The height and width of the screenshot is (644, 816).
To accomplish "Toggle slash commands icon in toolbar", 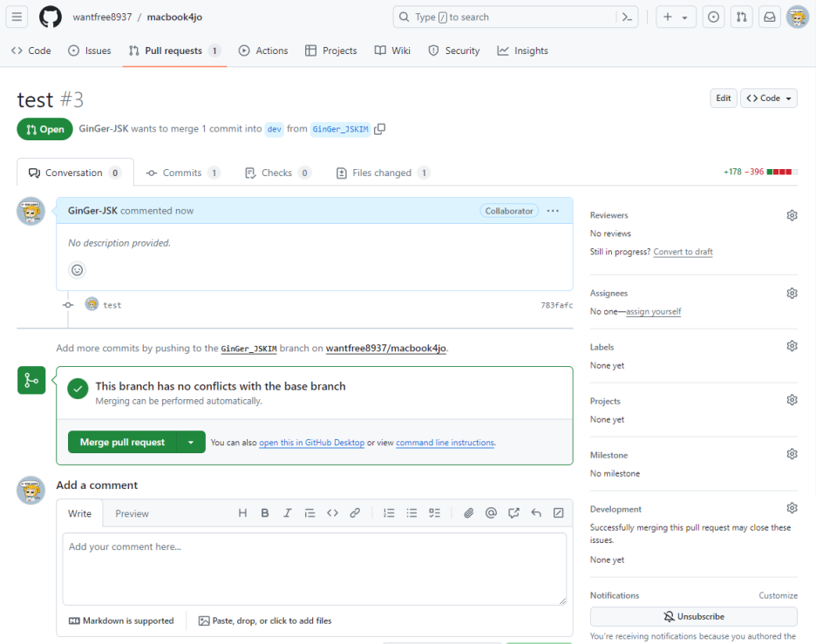I will (x=559, y=513).
